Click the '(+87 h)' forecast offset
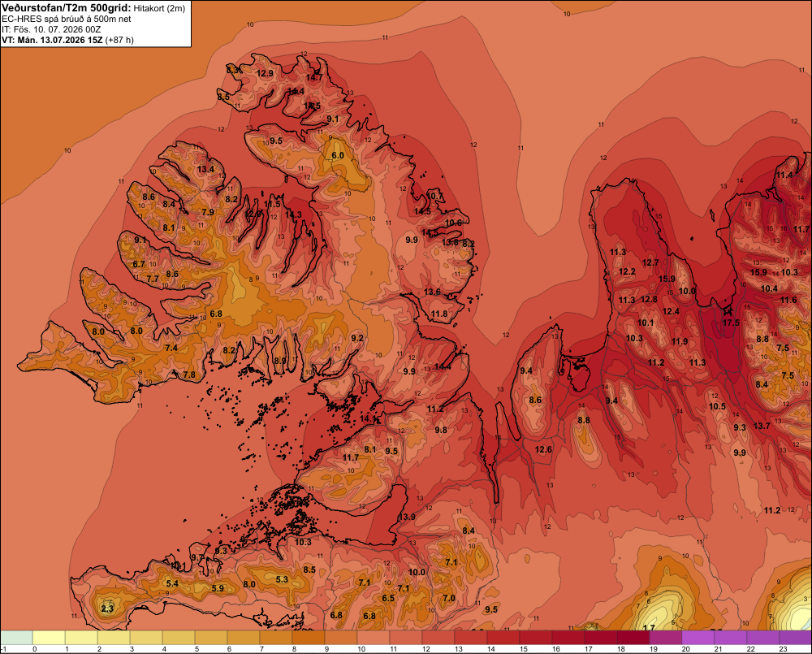Viewport: 812px width, 654px height. click(x=119, y=40)
